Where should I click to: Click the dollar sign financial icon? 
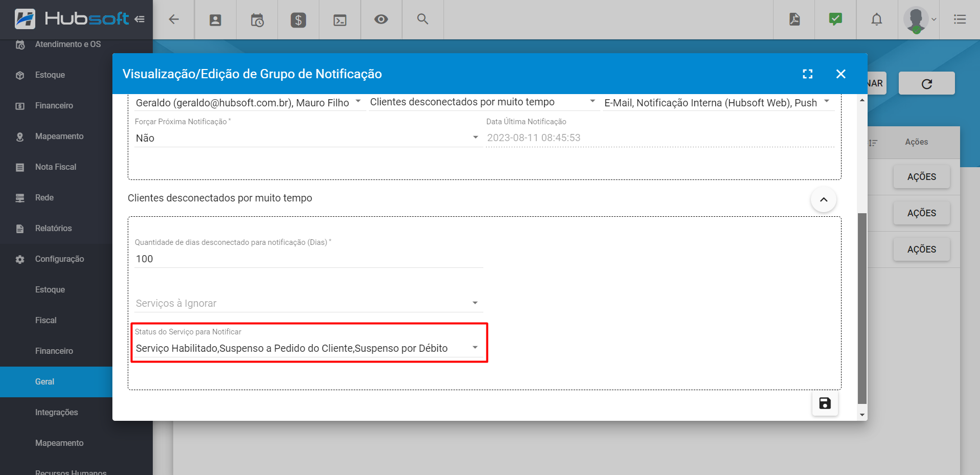[298, 20]
